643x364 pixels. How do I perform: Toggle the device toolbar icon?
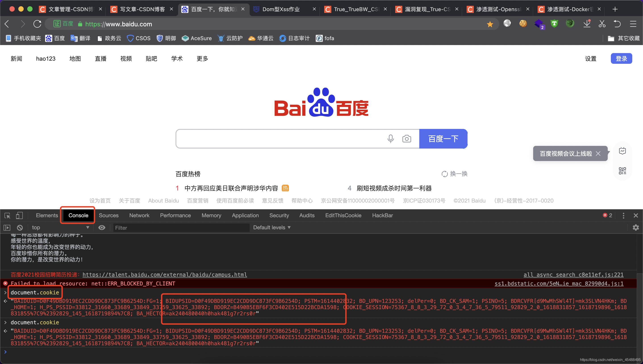click(19, 215)
